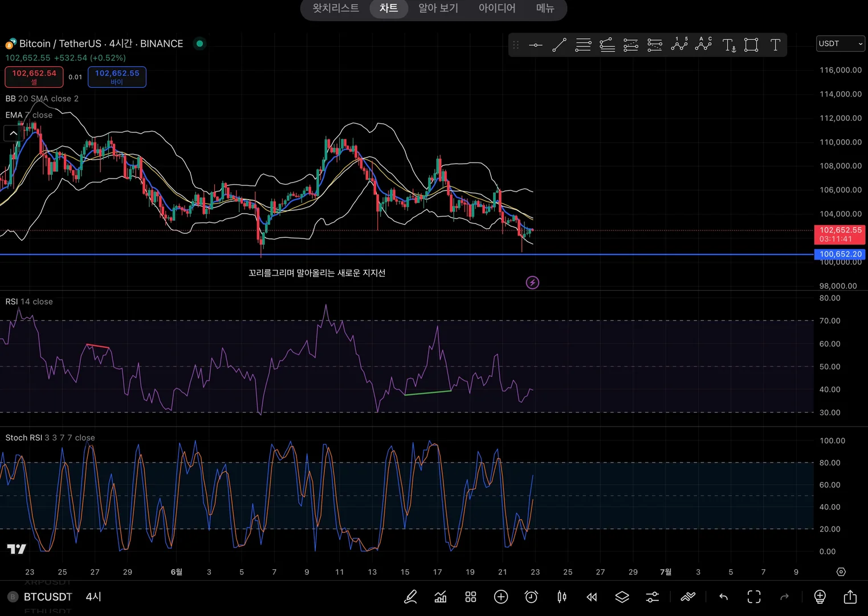The image size is (868, 616).
Task: Collapse the indicator legend with chevron
Action: 13,133
